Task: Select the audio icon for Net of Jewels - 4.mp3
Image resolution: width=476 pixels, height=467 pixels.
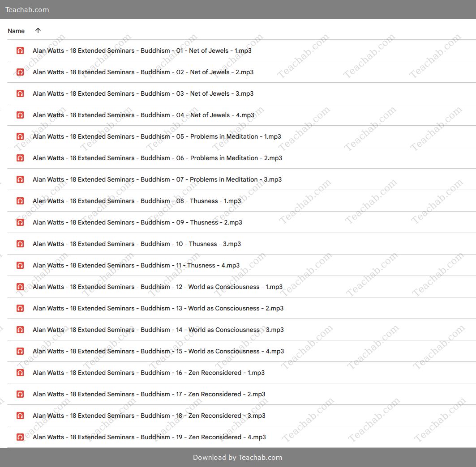Action: point(20,115)
